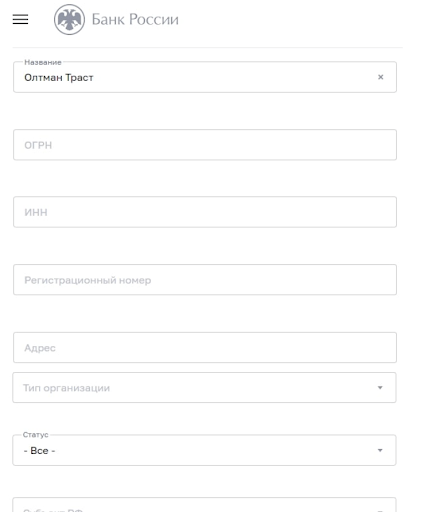
Task: Select the ИНН input field
Action: tap(205, 212)
